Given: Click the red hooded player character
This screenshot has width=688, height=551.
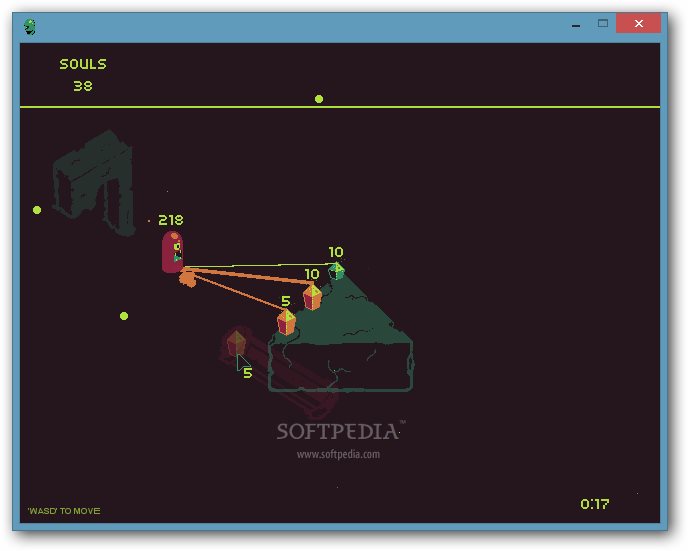Looking at the screenshot, I should (x=173, y=252).
